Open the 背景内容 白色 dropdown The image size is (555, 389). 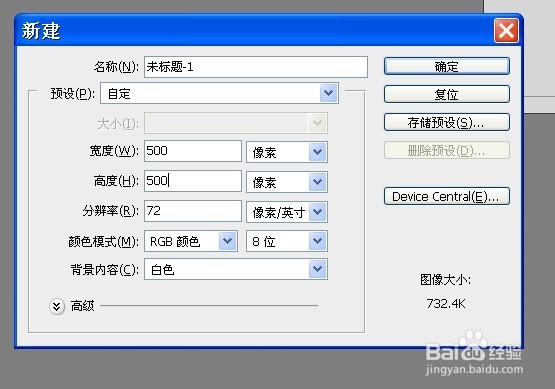point(236,269)
